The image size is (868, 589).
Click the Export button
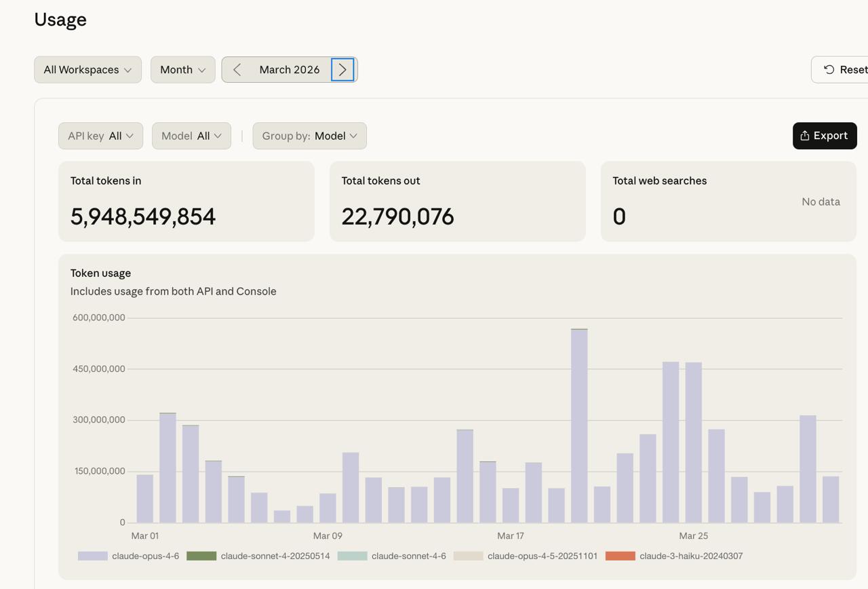(x=825, y=136)
